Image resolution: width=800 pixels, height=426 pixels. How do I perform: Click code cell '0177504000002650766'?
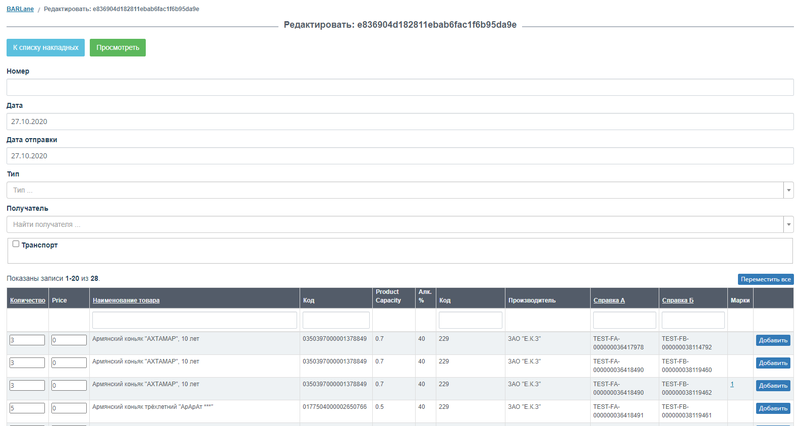[x=335, y=407]
